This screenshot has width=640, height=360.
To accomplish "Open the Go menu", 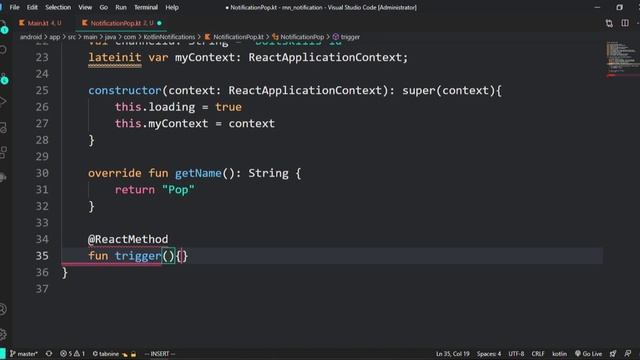I will coord(104,7).
